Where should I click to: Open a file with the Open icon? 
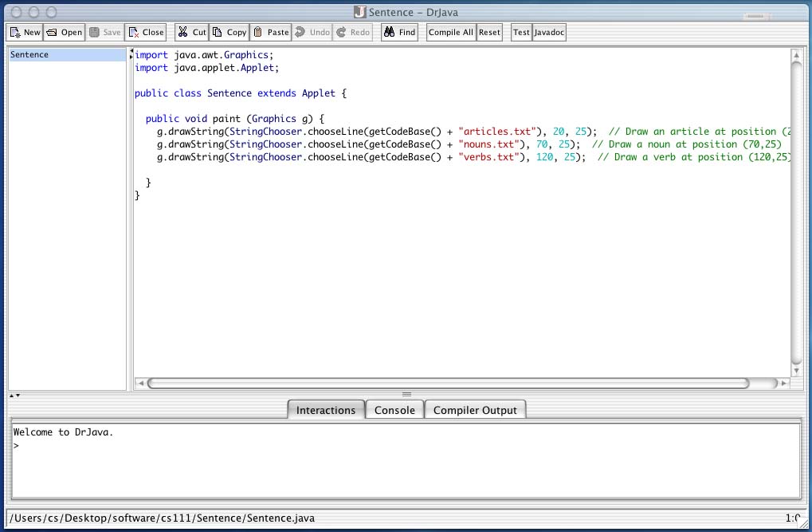pos(52,33)
